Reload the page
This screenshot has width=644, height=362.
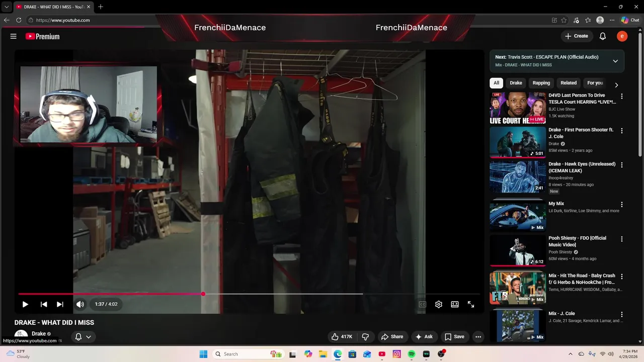[x=19, y=20]
